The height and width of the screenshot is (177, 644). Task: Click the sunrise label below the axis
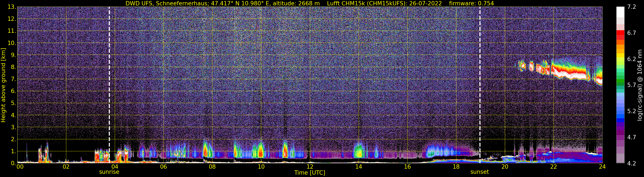click(109, 172)
